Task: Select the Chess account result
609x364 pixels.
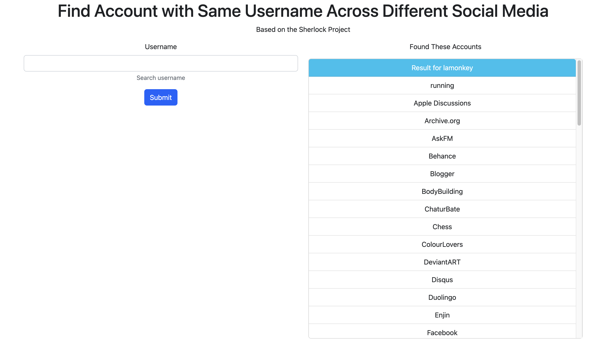Action: (x=442, y=227)
